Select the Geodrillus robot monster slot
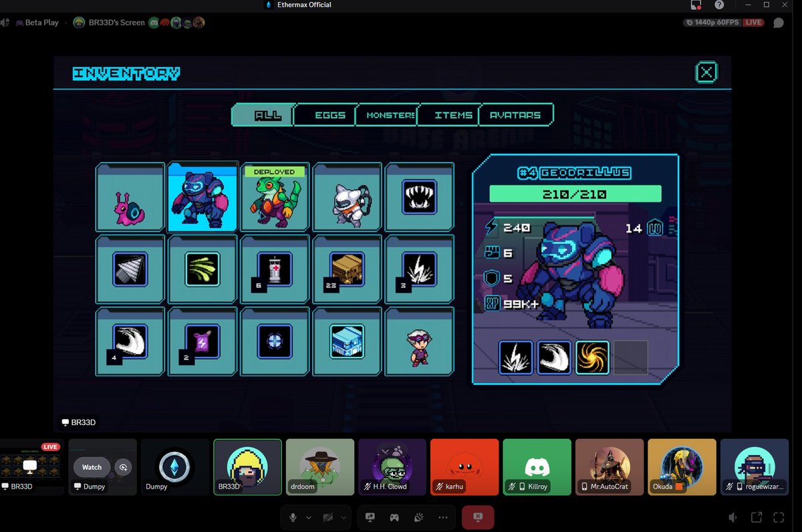The height and width of the screenshot is (532, 802). [203, 197]
